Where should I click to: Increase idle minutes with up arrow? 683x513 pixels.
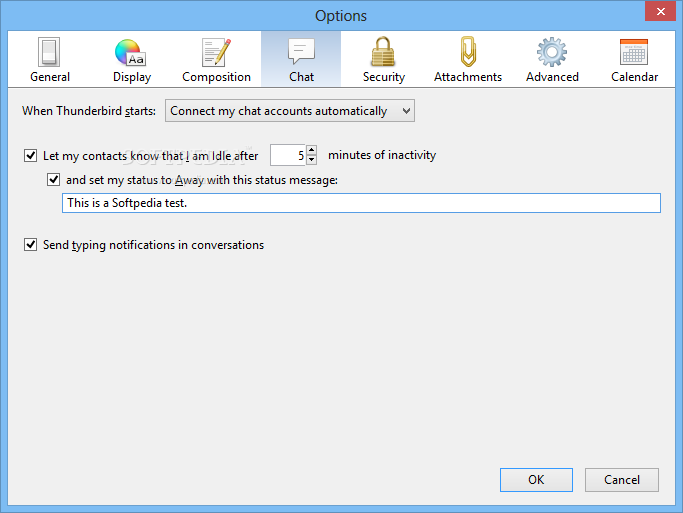[x=311, y=150]
